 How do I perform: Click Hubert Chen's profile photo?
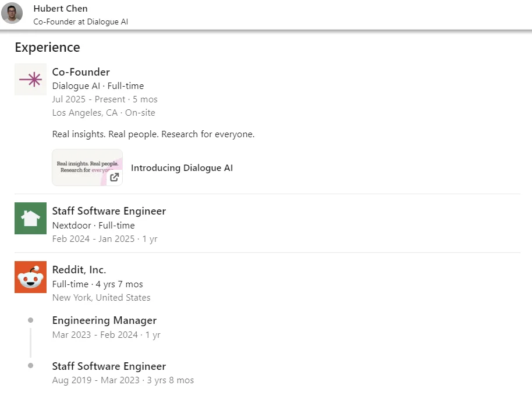coord(12,13)
